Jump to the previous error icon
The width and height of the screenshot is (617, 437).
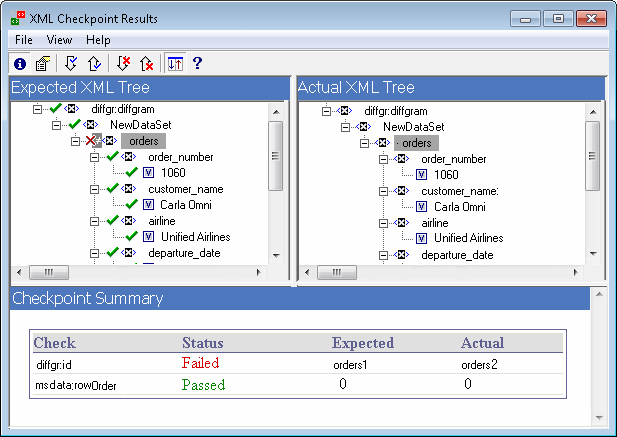click(146, 63)
